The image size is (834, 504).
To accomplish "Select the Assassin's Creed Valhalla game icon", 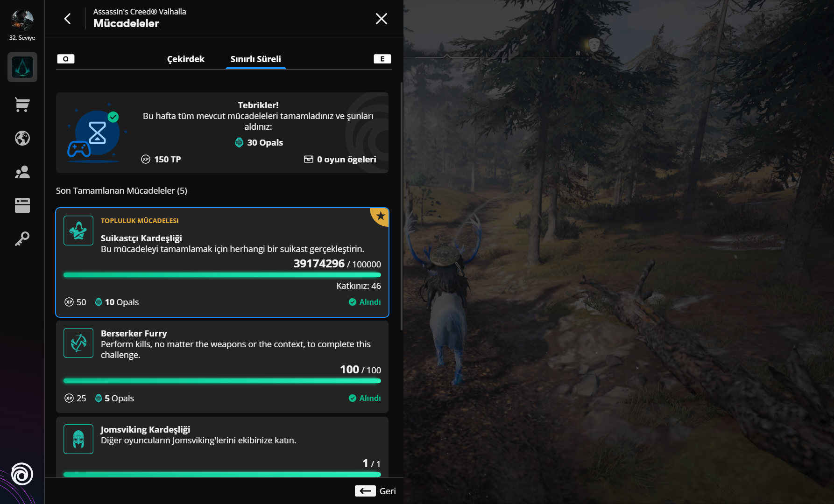I will click(22, 67).
